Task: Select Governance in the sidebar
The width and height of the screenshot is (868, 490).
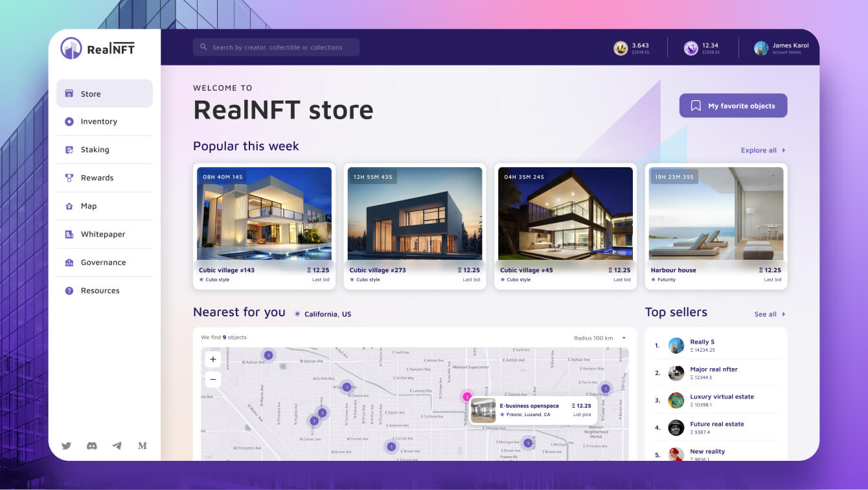Action: coord(69,262)
